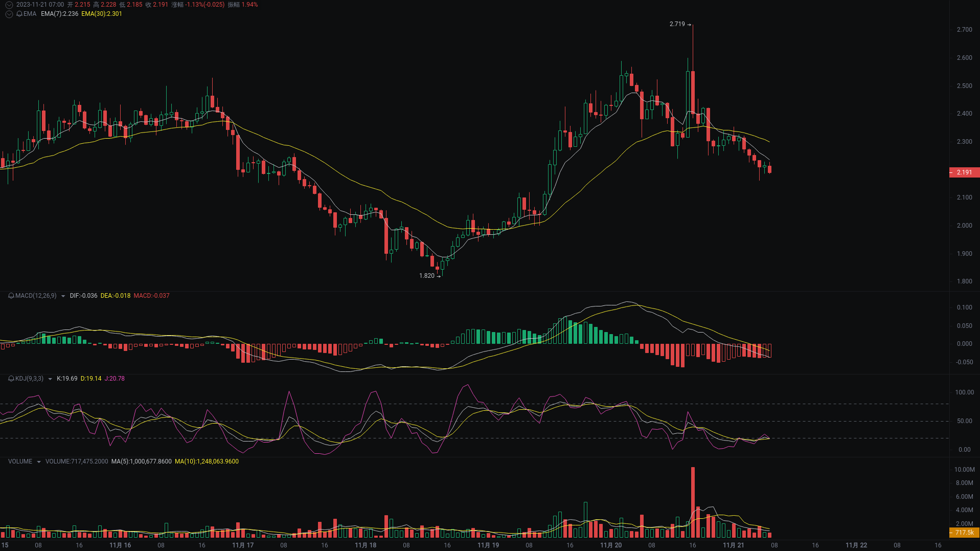Click the MACD alert bell icon

tap(11, 296)
